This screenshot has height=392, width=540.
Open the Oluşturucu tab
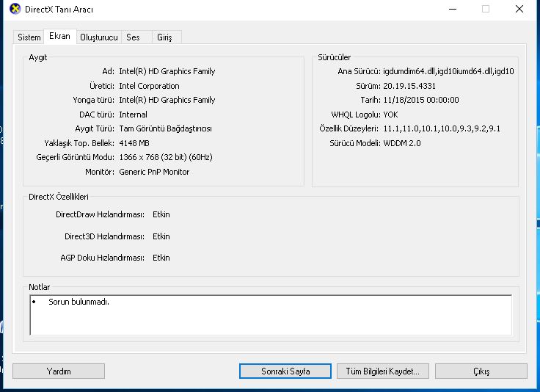(99, 37)
